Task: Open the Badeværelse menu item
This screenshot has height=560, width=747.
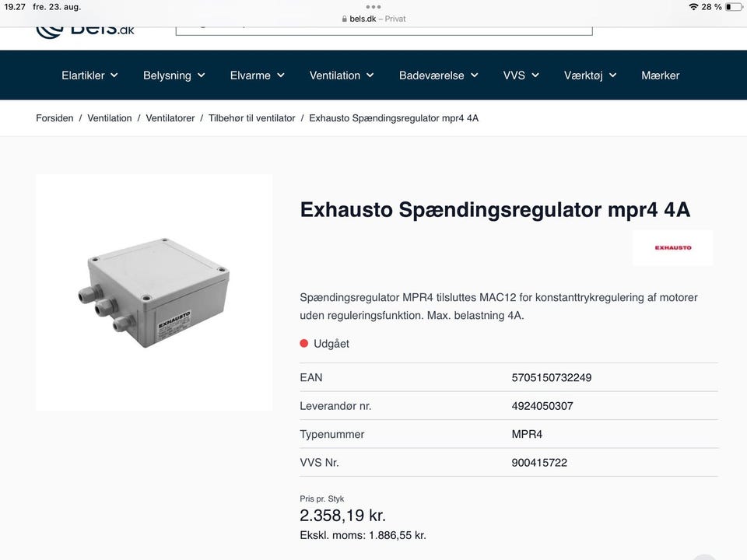Action: [432, 75]
